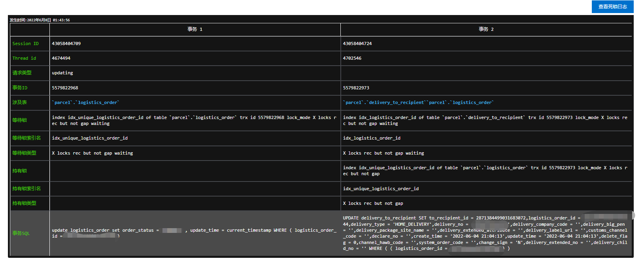Viewport: 644px width, 276px height.
Task: Click the 查看死锁日志 button
Action: tap(612, 7)
